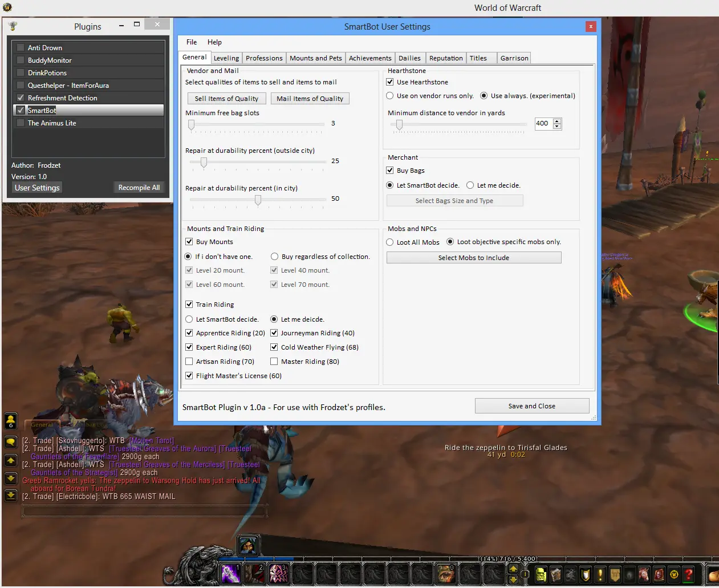Use the ability in action slot 1
The height and width of the screenshot is (588, 719).
(x=230, y=573)
